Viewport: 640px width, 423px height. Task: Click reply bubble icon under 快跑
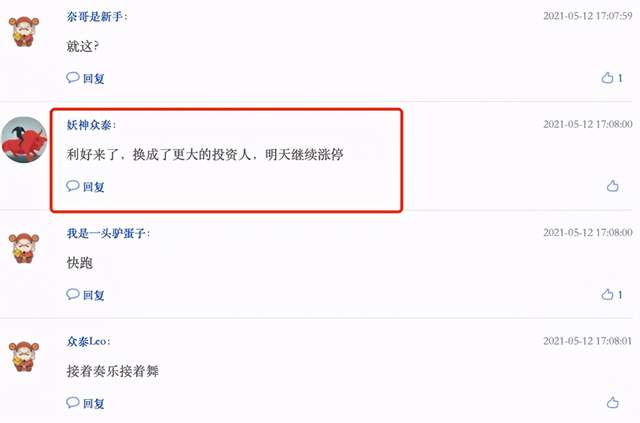click(x=73, y=294)
